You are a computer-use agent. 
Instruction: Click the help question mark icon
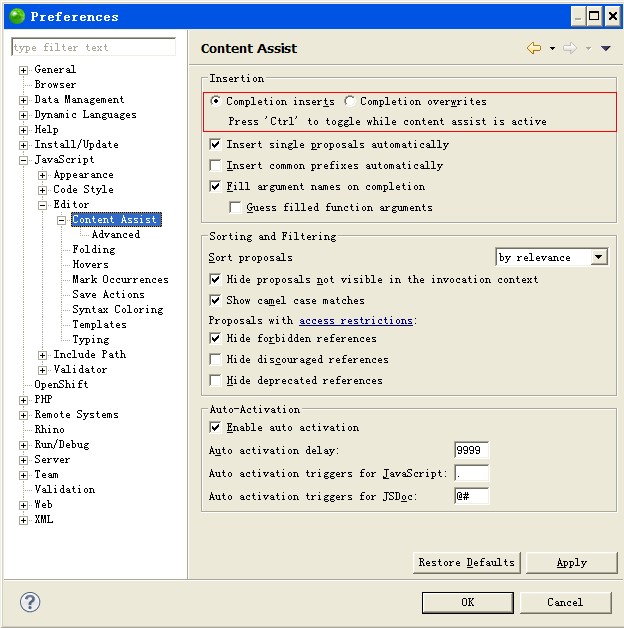(x=30, y=602)
